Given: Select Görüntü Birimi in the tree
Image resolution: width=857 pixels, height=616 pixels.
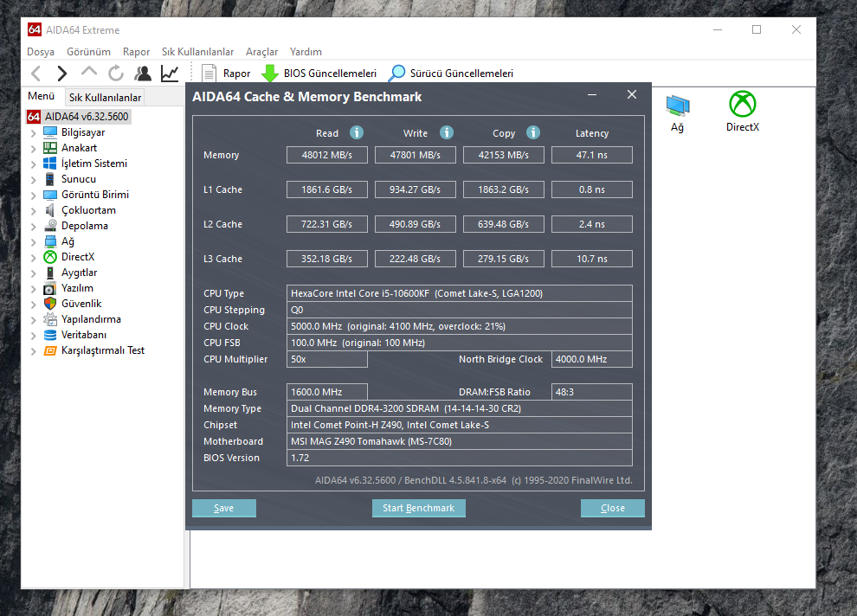Looking at the screenshot, I should click(95, 195).
